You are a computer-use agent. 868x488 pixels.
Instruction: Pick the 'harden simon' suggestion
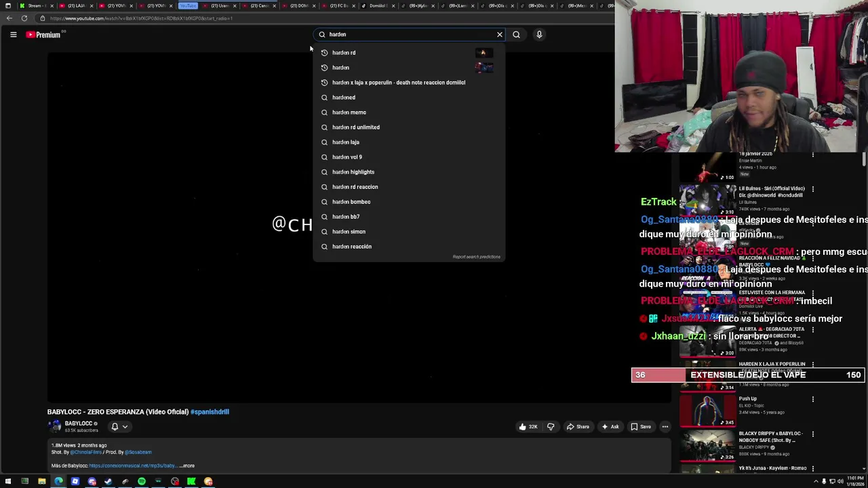[x=409, y=232]
